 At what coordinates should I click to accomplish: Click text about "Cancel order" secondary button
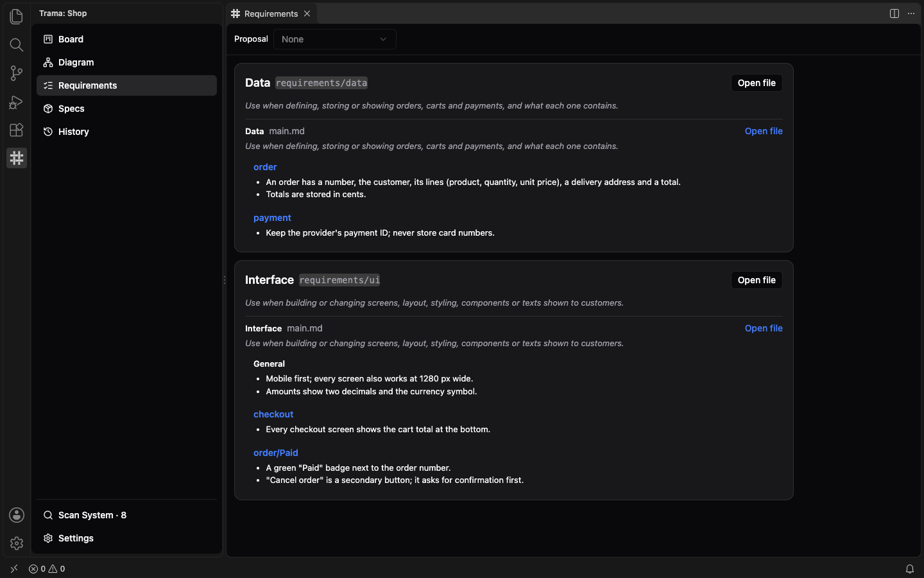(x=395, y=480)
